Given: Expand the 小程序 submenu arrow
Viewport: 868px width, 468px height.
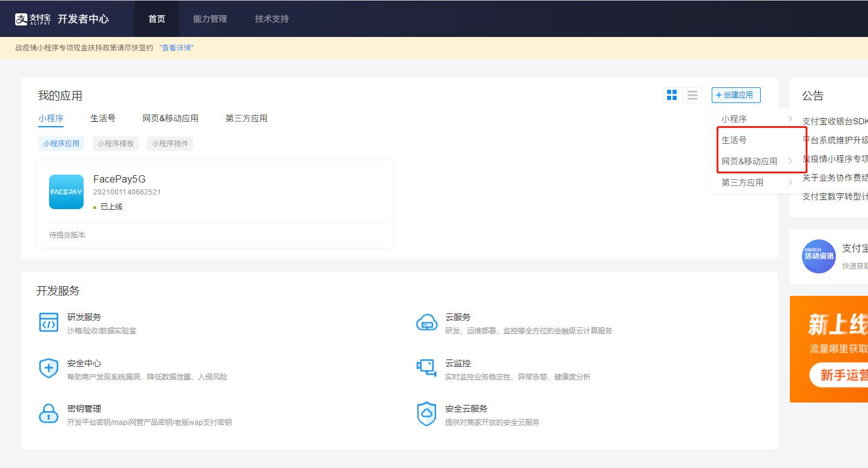Looking at the screenshot, I should pos(790,119).
